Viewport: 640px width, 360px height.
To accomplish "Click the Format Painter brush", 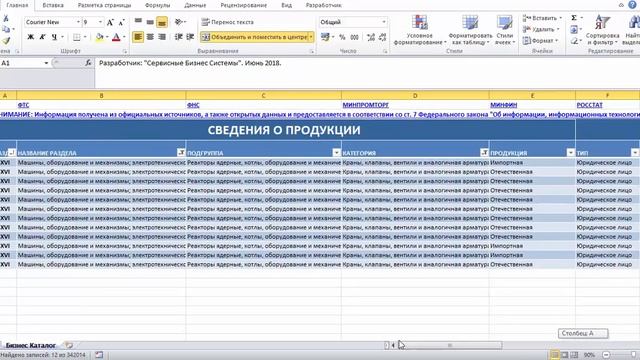I will pos(6,40).
